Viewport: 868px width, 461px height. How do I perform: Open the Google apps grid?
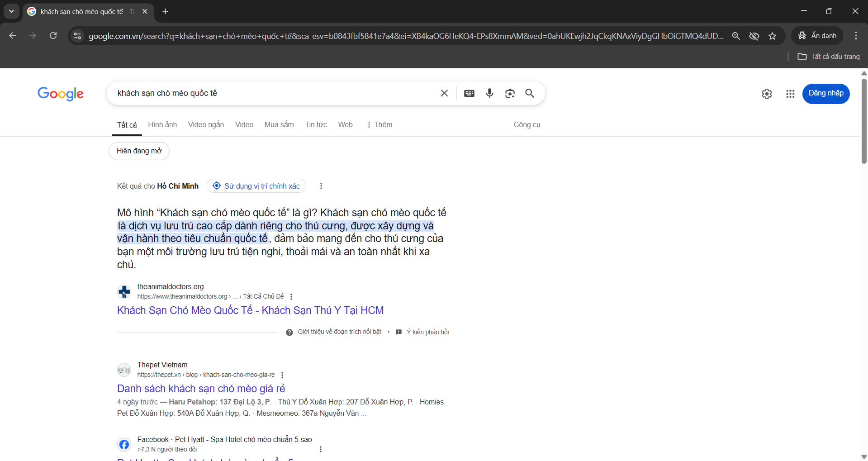click(790, 94)
